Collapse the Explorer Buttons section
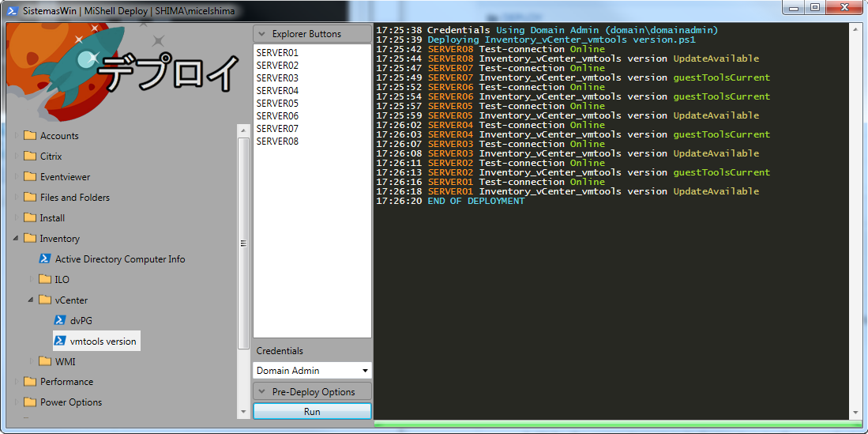The width and height of the screenshot is (868, 434). point(312,33)
